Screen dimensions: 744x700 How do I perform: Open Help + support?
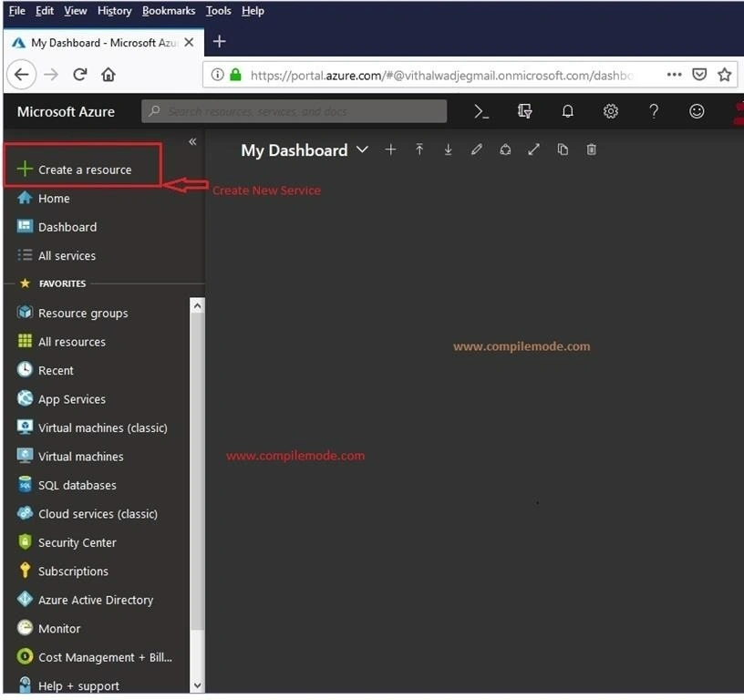(67, 685)
